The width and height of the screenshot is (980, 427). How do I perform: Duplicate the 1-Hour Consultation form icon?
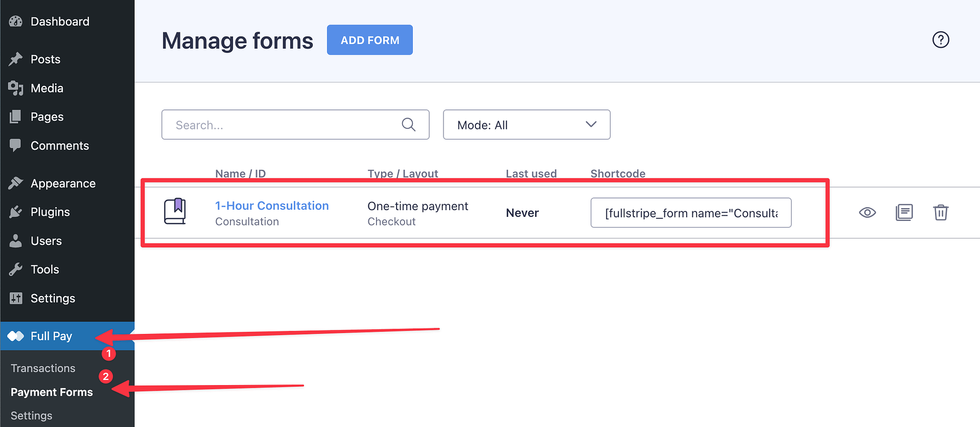(904, 213)
